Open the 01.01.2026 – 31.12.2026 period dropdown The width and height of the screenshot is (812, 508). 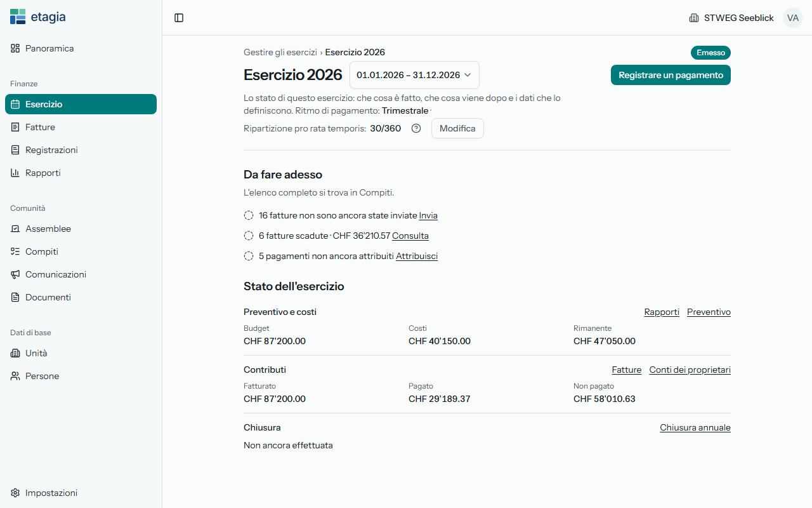coord(414,75)
